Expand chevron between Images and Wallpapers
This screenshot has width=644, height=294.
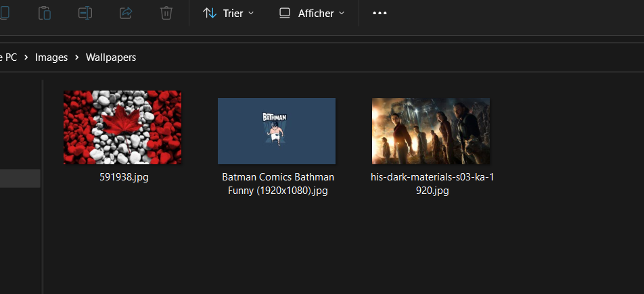pos(77,57)
